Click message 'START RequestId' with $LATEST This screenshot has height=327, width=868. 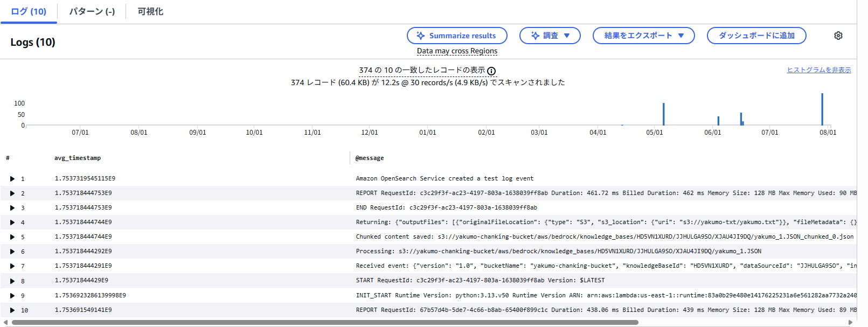click(x=480, y=280)
